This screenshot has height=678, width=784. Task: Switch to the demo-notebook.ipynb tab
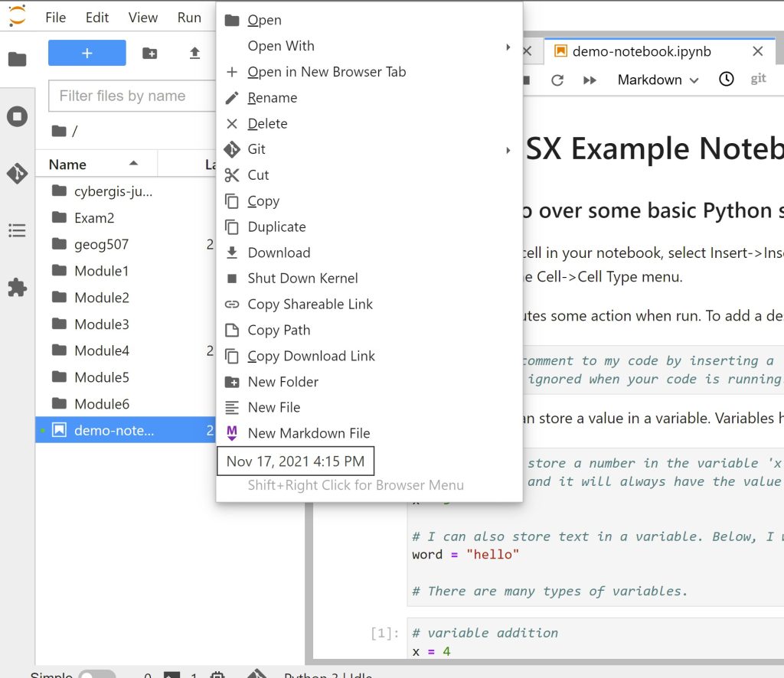642,51
